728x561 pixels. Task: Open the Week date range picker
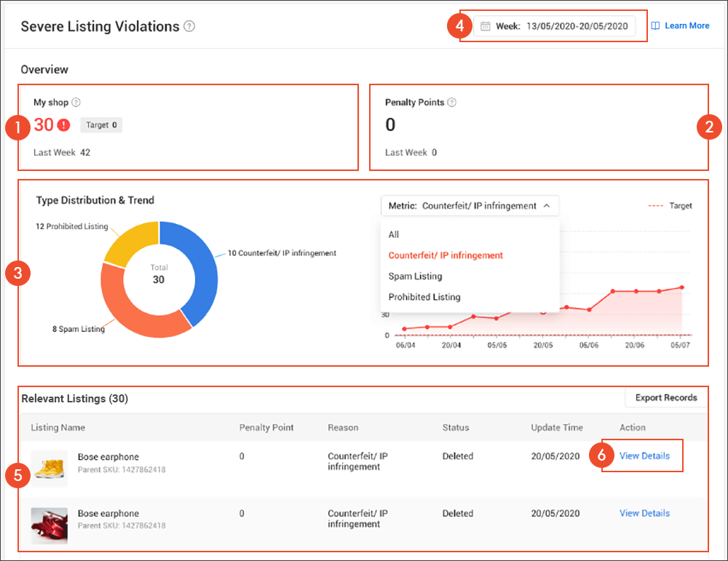(x=554, y=26)
